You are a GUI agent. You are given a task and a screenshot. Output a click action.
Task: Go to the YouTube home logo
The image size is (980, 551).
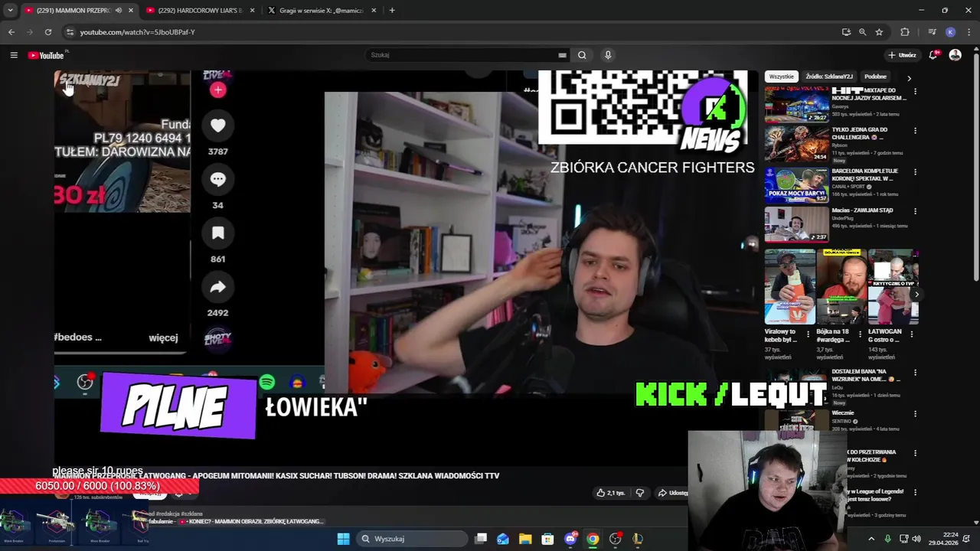click(47, 55)
